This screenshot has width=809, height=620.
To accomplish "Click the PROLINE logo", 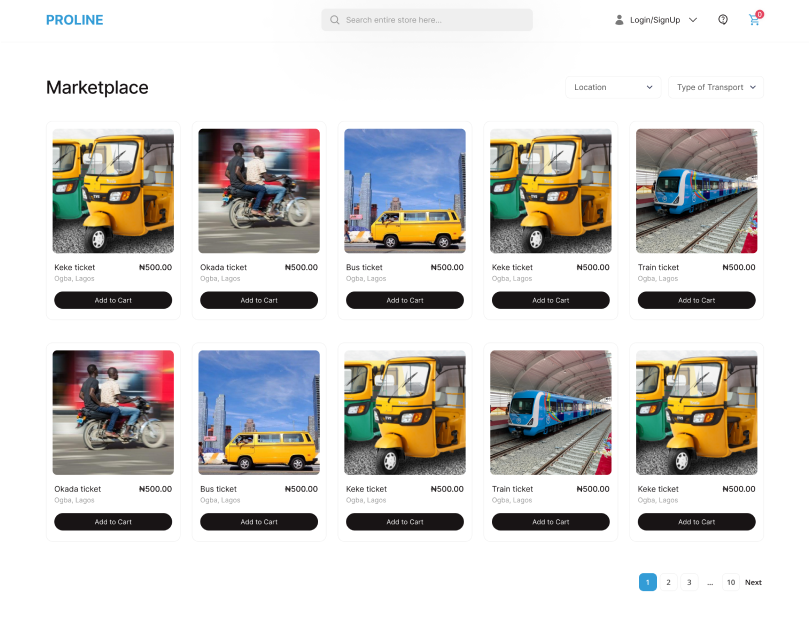I will (74, 20).
